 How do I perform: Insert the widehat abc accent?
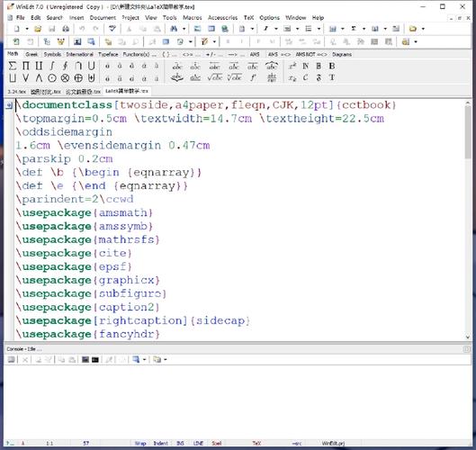(272, 66)
